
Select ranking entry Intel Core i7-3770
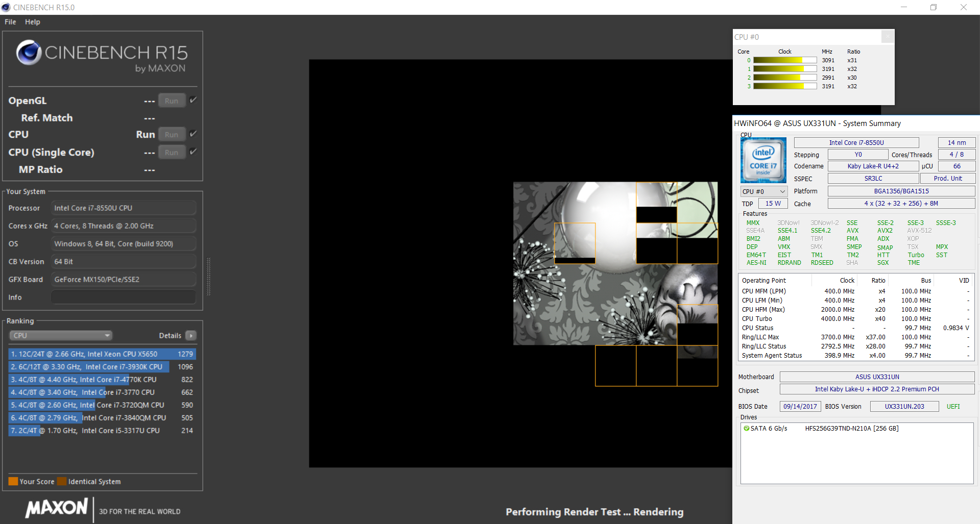click(102, 392)
